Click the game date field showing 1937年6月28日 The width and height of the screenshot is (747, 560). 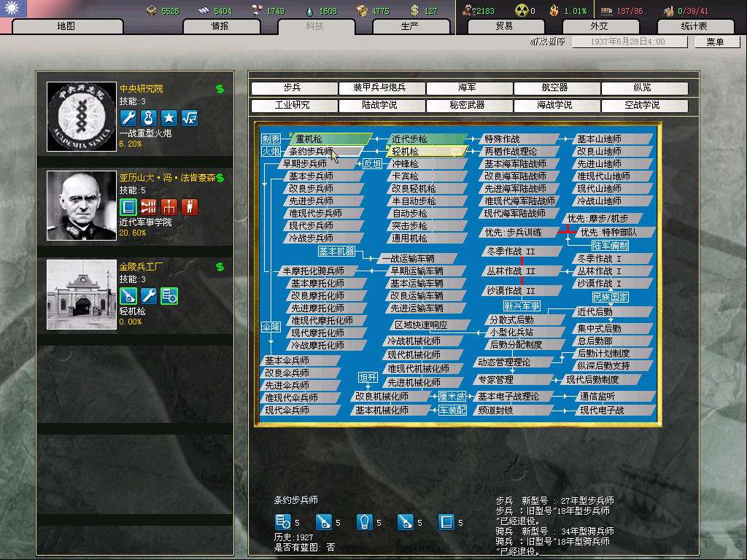click(629, 42)
